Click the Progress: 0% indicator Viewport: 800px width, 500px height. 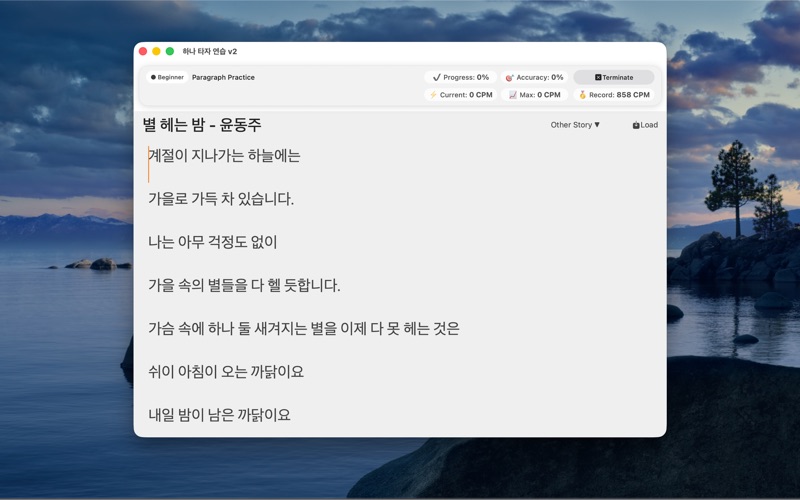click(460, 77)
